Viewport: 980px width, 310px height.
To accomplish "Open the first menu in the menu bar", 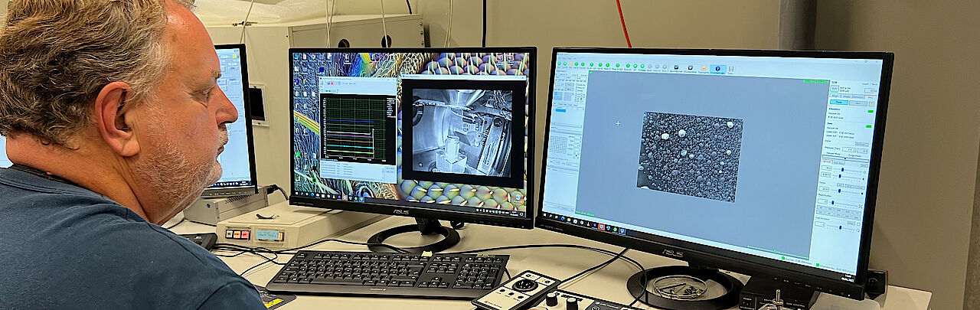I will click(x=558, y=59).
